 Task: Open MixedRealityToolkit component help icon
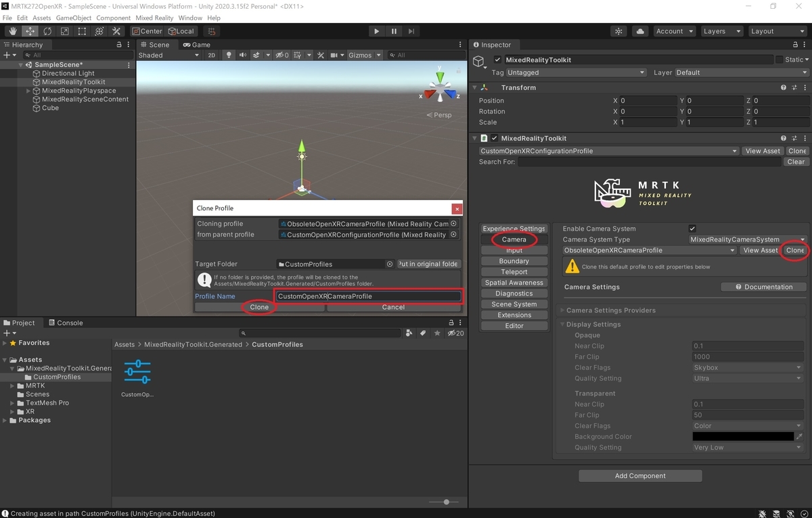coord(784,138)
